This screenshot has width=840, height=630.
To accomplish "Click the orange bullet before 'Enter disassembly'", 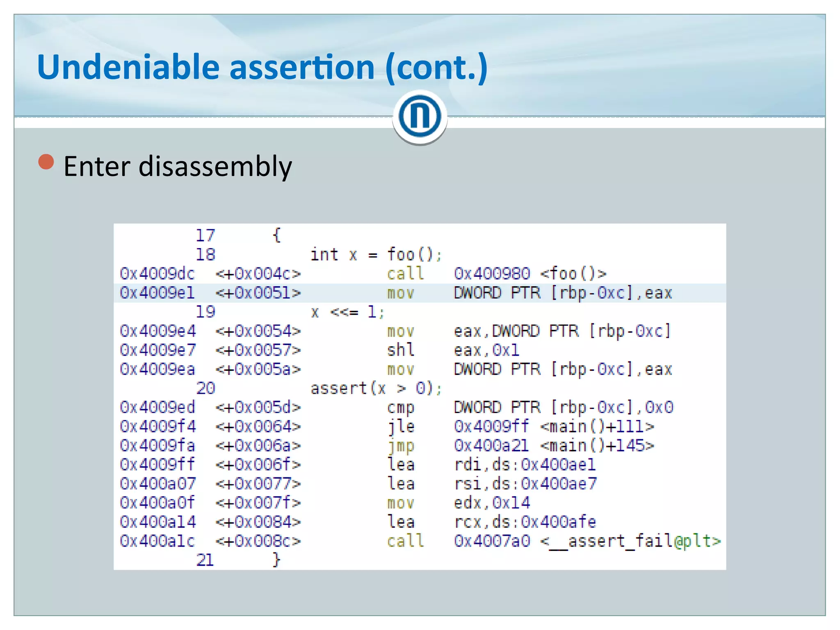I will pos(46,162).
